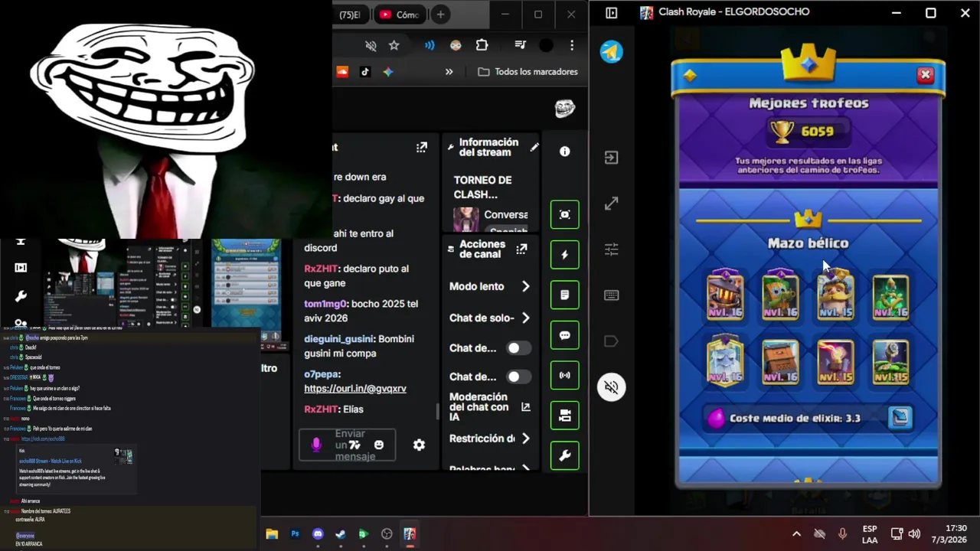This screenshot has height=551, width=980.
Task: Pop out the chat panel
Action: 422,147
